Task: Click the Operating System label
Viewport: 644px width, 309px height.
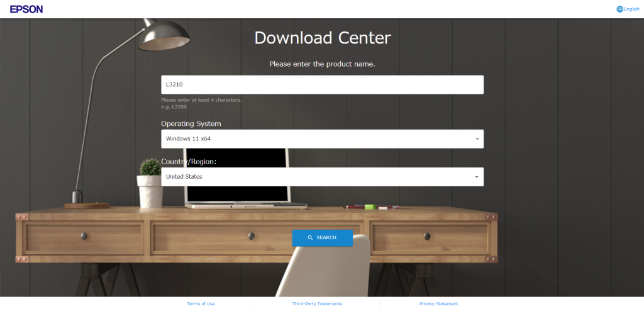Action: [191, 124]
